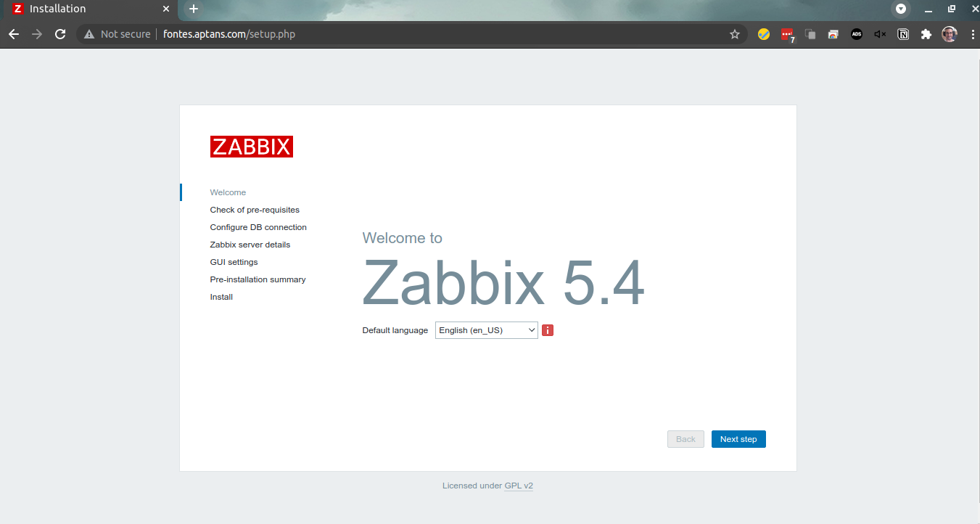This screenshot has height=524, width=980.
Task: Open the Extensions puzzle piece menu
Action: (926, 34)
